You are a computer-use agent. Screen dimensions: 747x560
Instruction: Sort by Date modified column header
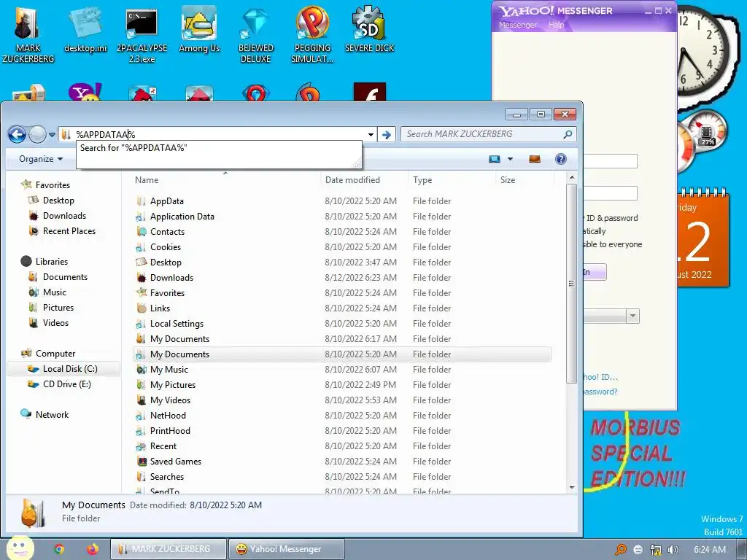tap(364, 180)
